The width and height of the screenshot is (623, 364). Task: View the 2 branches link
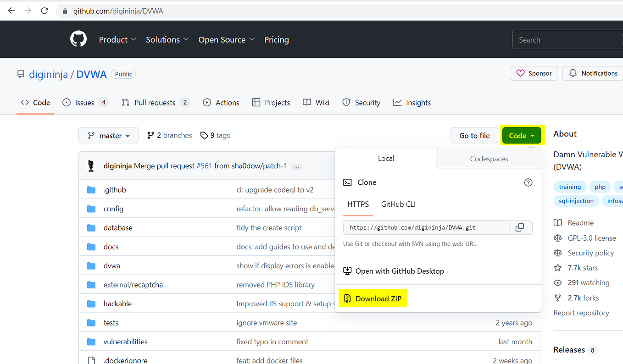169,135
